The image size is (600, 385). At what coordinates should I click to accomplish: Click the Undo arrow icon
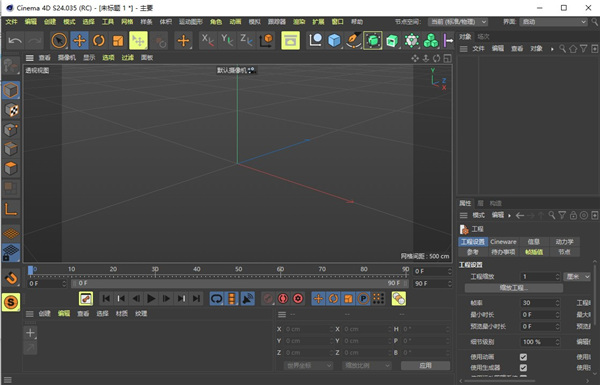15,41
